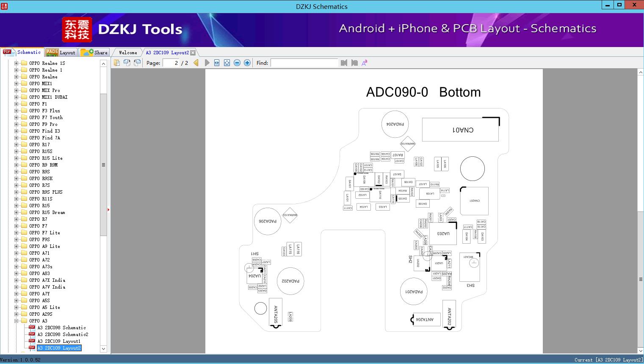The width and height of the screenshot is (644, 364).
Task: Expand the OPPO Realme 1S folder
Action: pyautogui.click(x=17, y=63)
